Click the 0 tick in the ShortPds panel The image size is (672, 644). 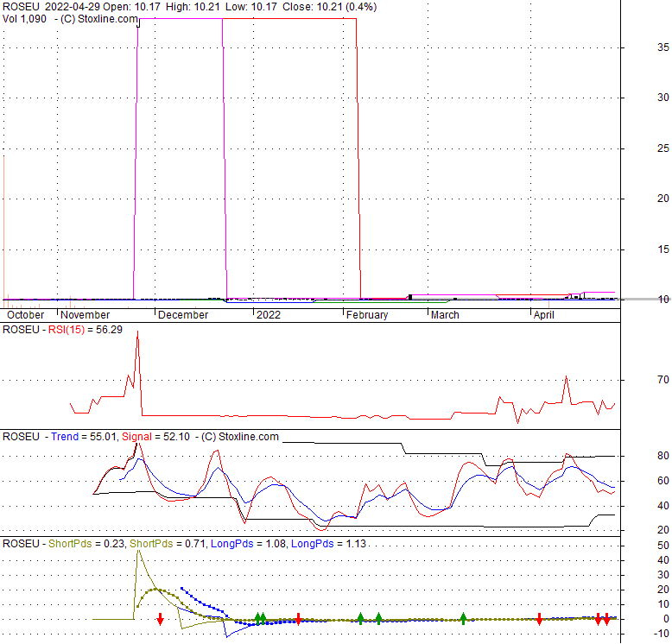666,619
